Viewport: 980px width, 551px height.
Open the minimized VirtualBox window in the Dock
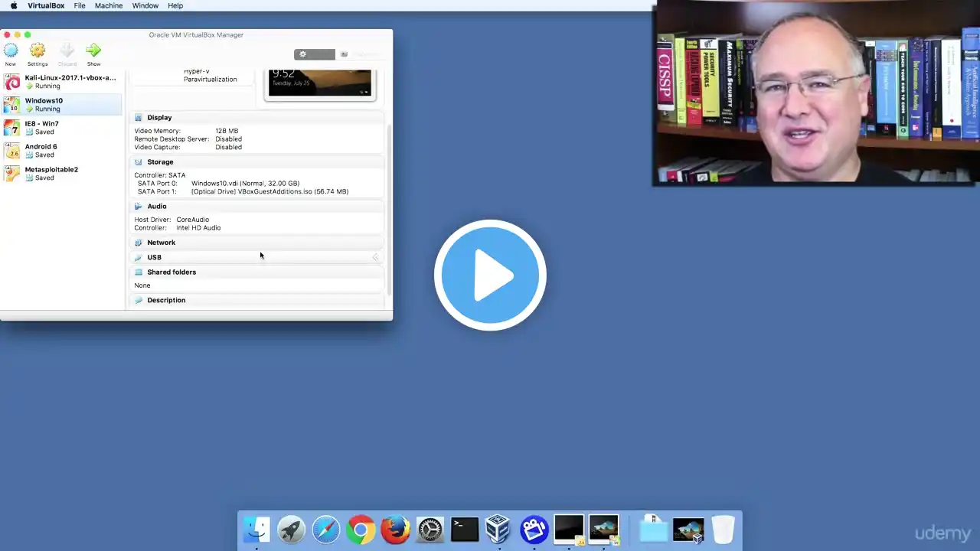[x=688, y=530]
